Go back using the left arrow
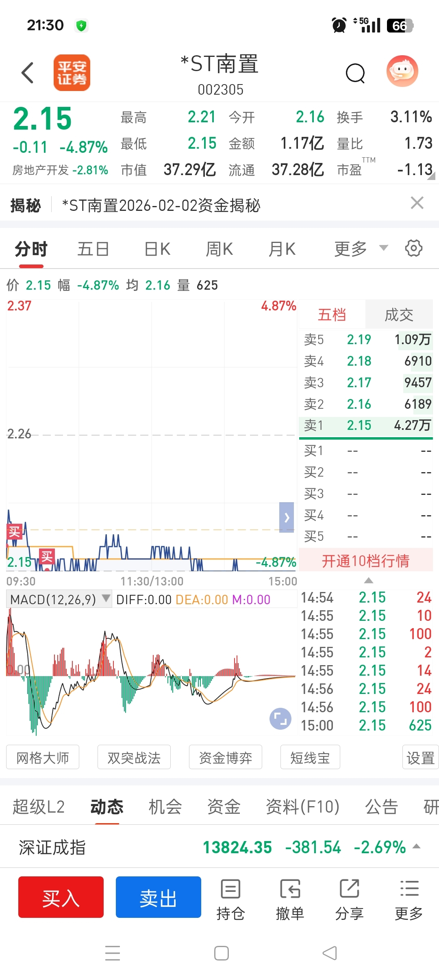 pyautogui.click(x=27, y=73)
